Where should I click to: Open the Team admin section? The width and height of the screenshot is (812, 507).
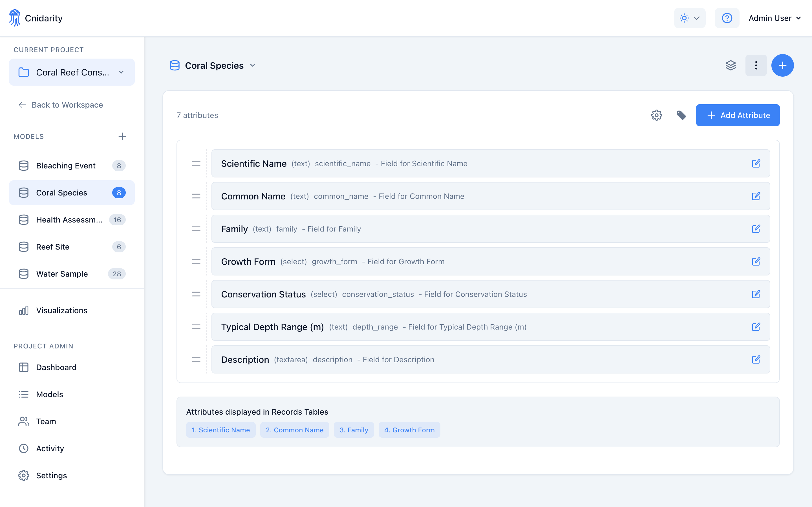46,421
